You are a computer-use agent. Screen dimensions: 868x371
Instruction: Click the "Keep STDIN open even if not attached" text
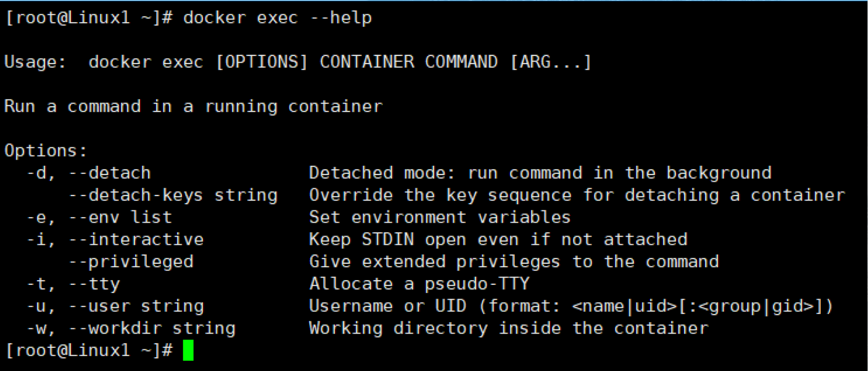click(x=498, y=240)
